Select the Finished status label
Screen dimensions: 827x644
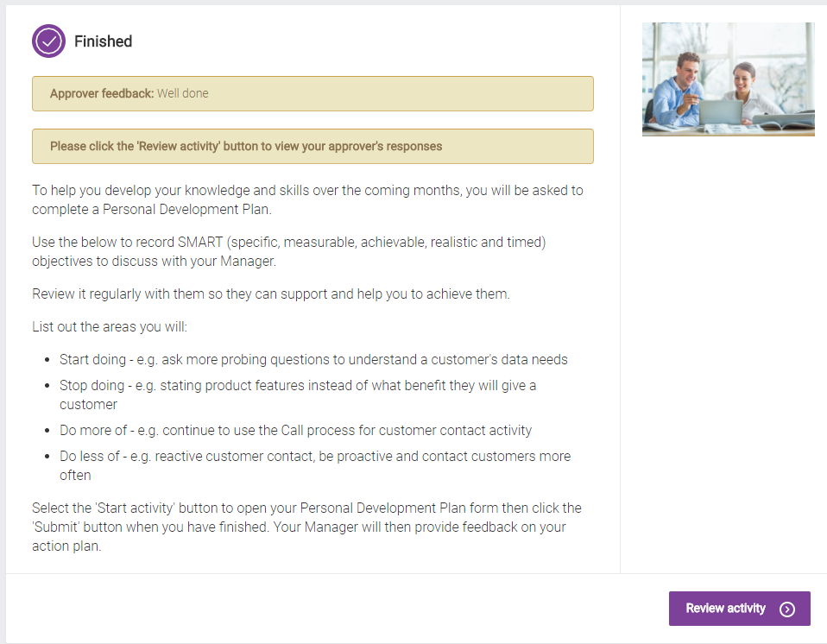[104, 41]
